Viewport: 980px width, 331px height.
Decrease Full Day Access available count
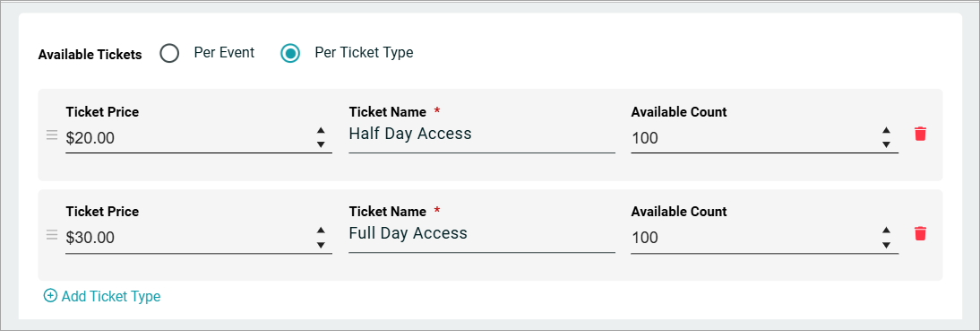(886, 245)
